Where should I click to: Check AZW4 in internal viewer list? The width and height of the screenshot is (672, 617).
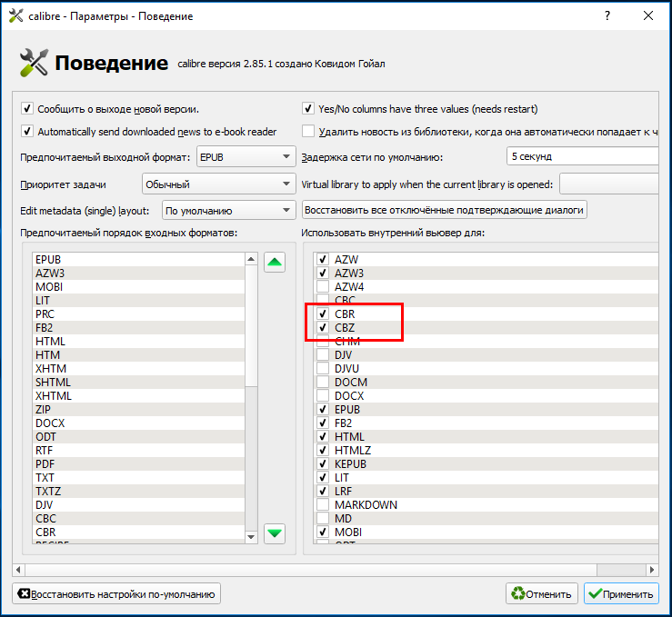coord(323,287)
